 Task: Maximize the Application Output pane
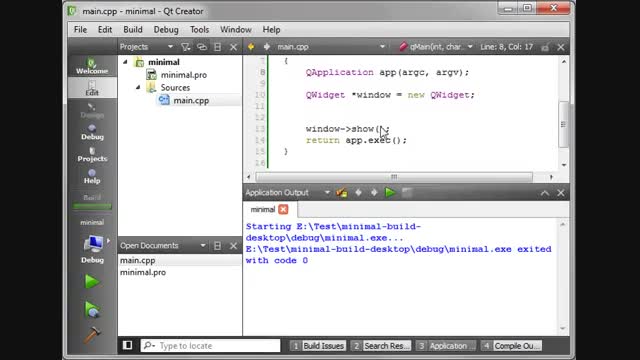(545, 193)
